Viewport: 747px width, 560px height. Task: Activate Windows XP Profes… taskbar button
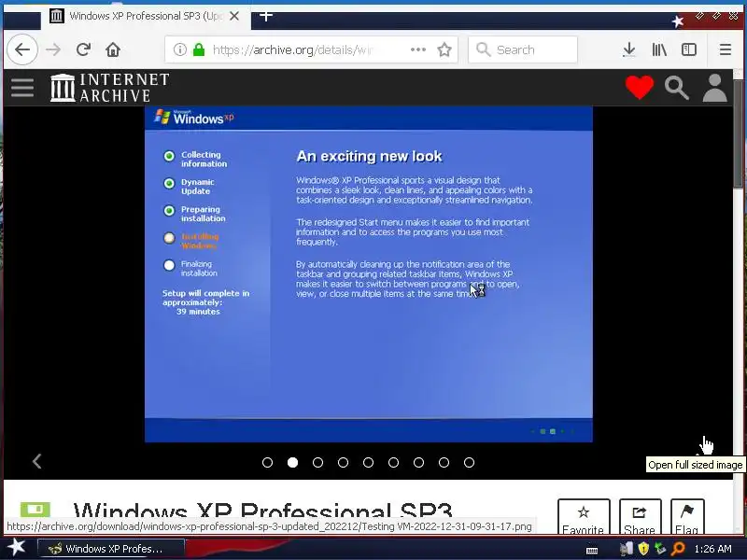110,549
